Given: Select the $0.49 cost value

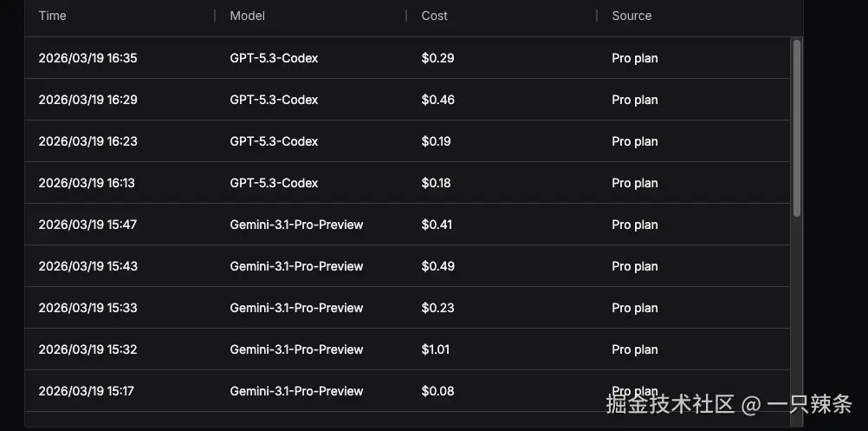Looking at the screenshot, I should point(437,266).
